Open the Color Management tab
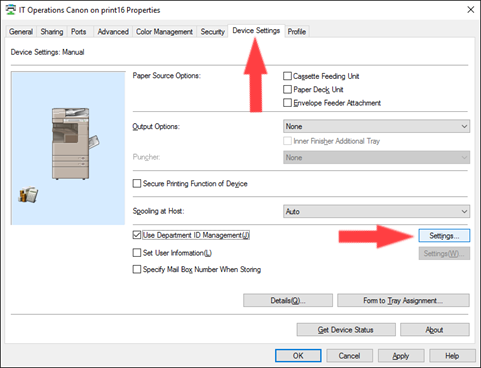This screenshot has height=368, width=481. tap(164, 32)
